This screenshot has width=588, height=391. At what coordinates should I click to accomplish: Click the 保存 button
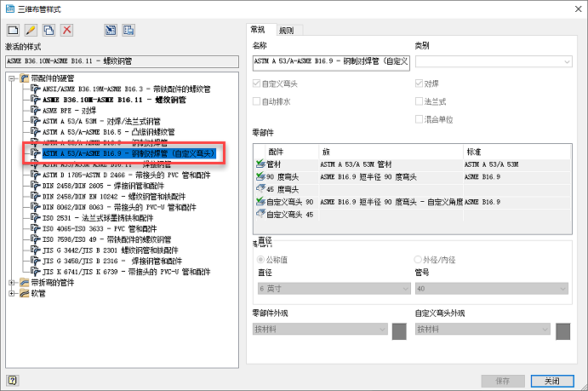[x=503, y=381]
